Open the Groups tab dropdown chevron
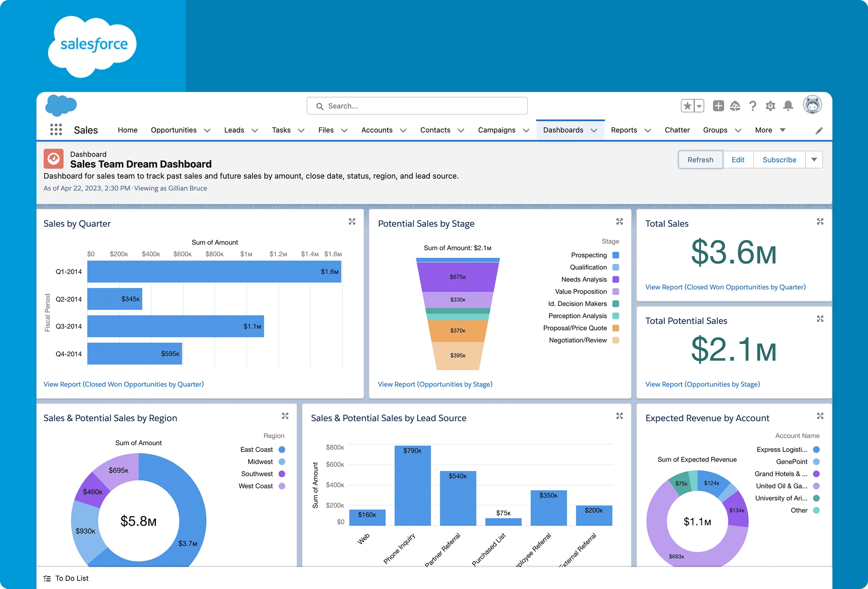This screenshot has width=868, height=589. (x=738, y=131)
